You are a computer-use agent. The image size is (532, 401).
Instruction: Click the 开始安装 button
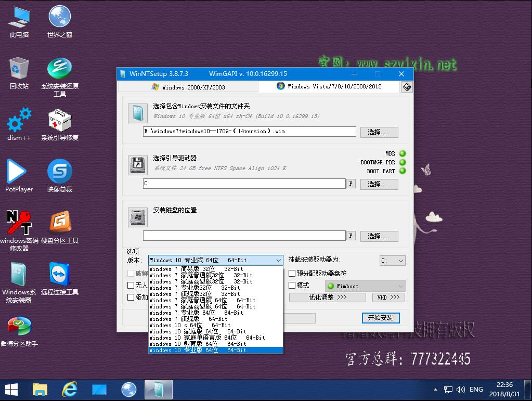[381, 318]
